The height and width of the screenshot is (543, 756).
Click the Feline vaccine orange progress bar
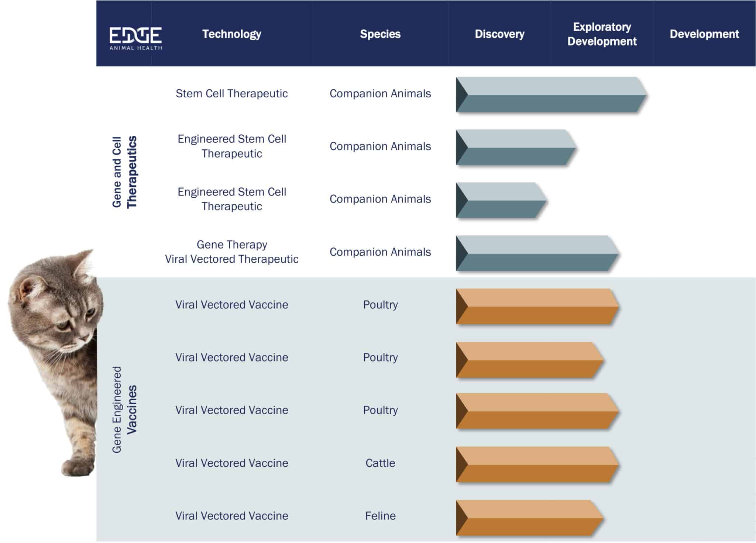point(529,518)
